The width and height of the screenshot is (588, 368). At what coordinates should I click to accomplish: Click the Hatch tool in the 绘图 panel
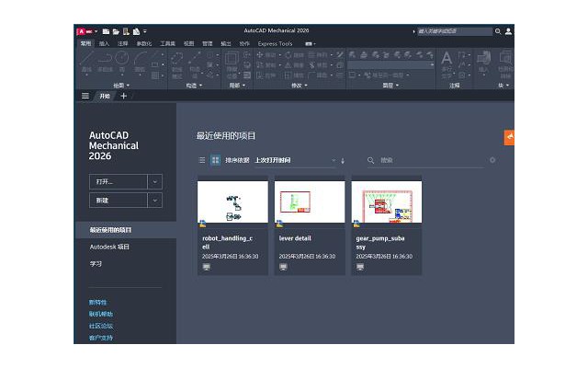click(155, 75)
